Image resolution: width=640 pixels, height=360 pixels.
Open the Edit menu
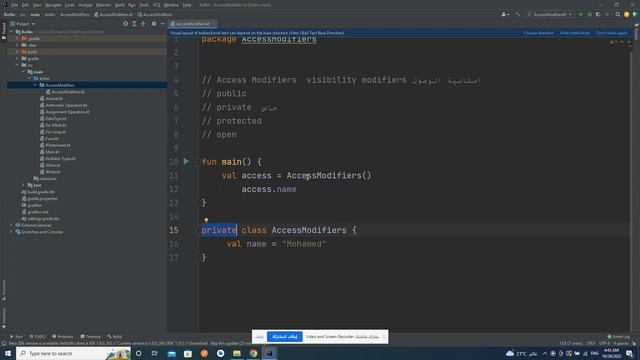(25, 5)
